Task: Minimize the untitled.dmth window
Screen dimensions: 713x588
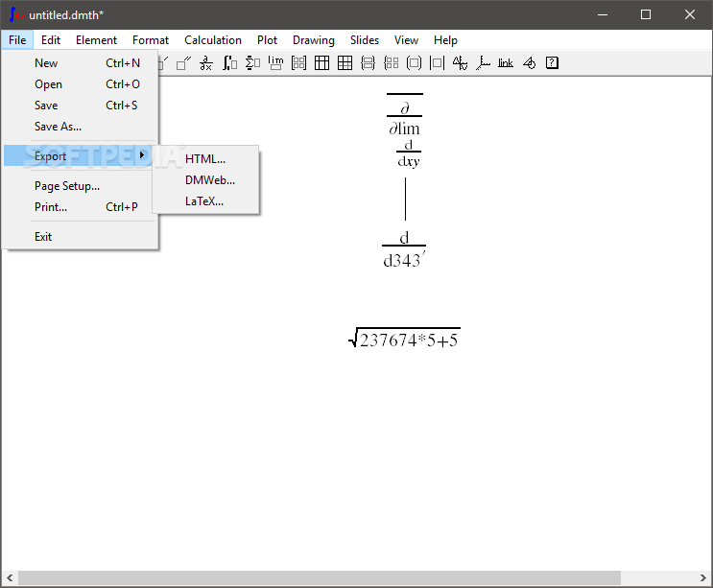Action: point(603,14)
